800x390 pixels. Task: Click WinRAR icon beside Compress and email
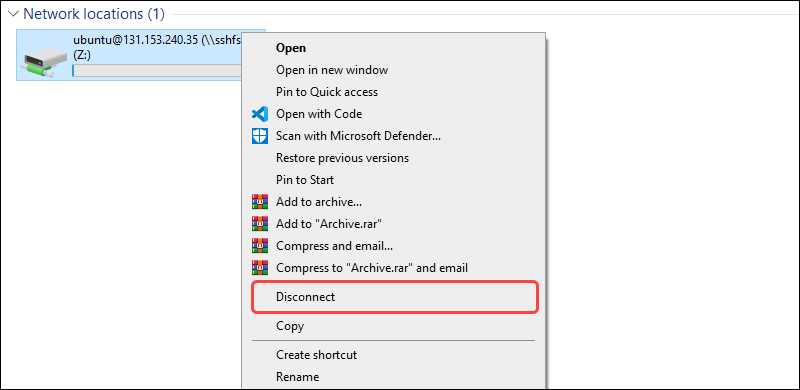point(260,246)
